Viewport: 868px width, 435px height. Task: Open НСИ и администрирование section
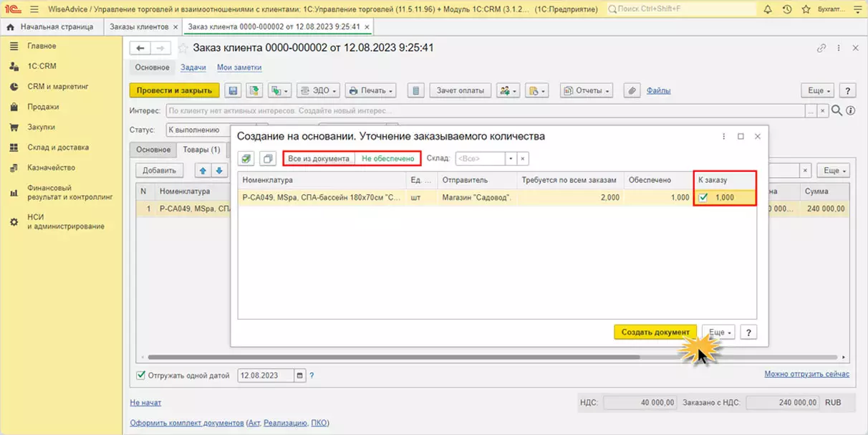[66, 221]
